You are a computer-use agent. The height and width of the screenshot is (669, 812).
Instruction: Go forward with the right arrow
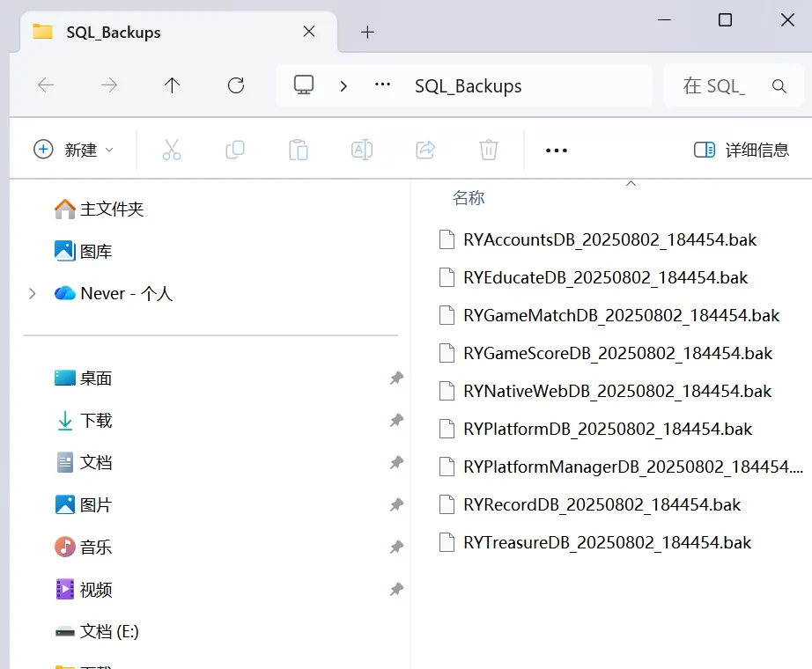click(x=108, y=85)
